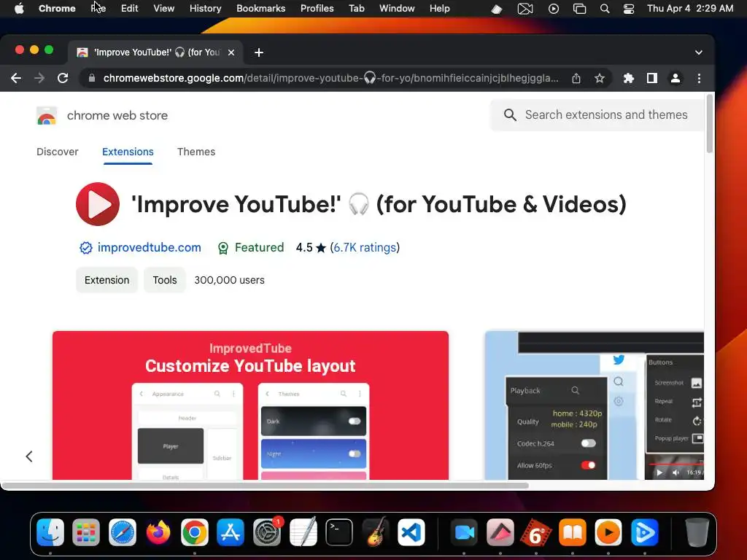This screenshot has width=747, height=560.
Task: Open the Customize YouTube layout screenshot
Action: pos(251,405)
